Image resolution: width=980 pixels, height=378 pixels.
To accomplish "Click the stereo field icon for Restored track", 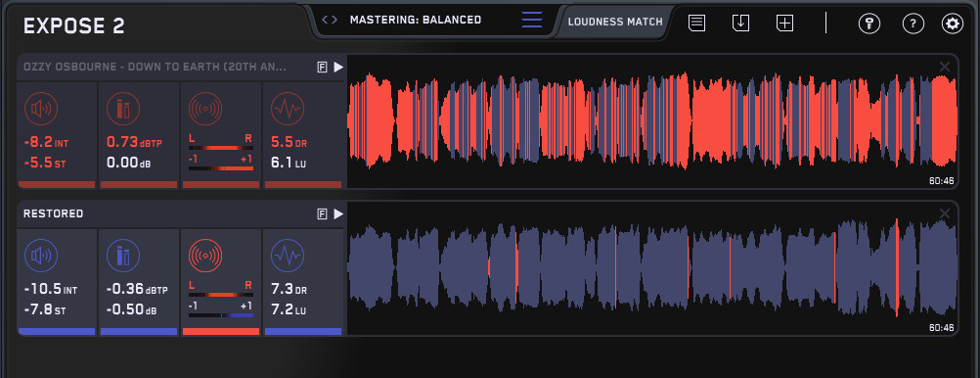I will click(x=205, y=256).
